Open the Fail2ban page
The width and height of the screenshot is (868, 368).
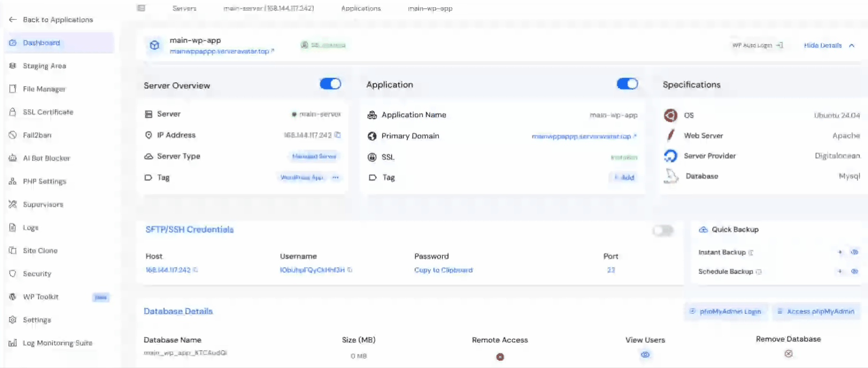tap(37, 135)
